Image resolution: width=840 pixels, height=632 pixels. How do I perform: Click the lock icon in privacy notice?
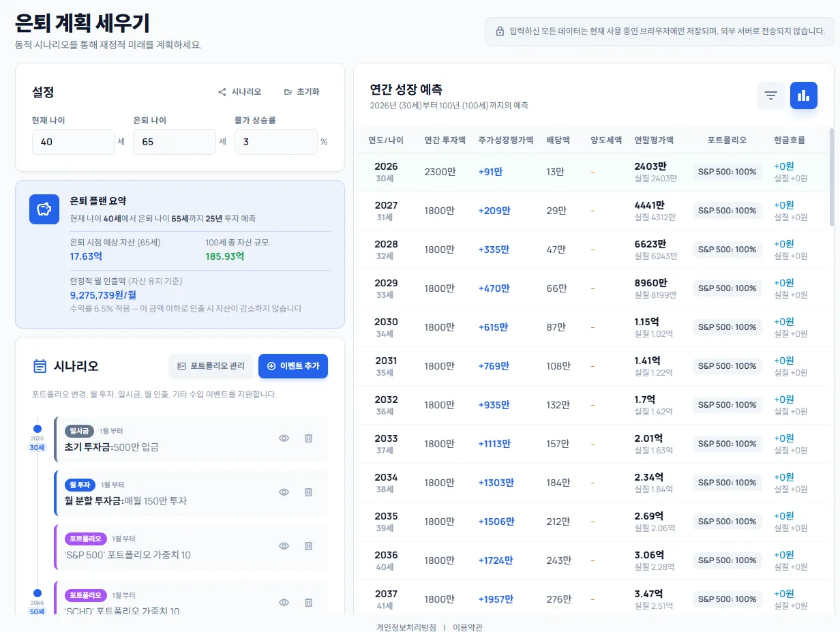[500, 31]
